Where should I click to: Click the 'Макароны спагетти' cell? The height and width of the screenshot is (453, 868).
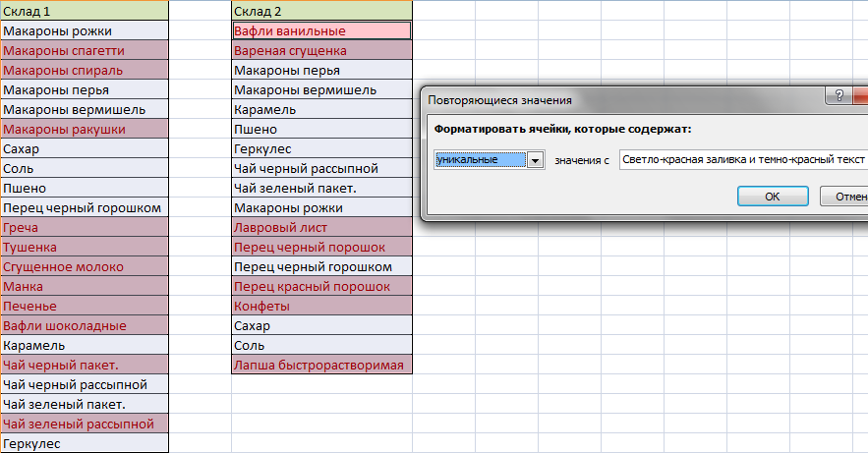click(84, 50)
